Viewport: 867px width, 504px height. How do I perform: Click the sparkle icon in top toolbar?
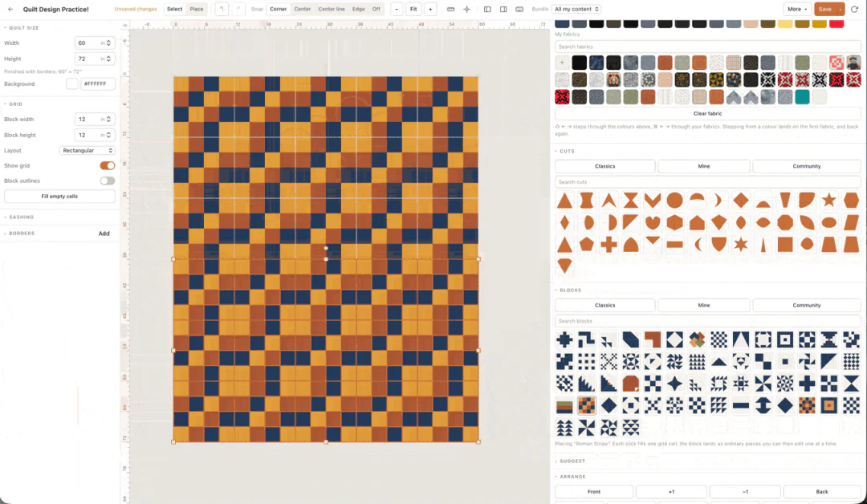point(466,9)
